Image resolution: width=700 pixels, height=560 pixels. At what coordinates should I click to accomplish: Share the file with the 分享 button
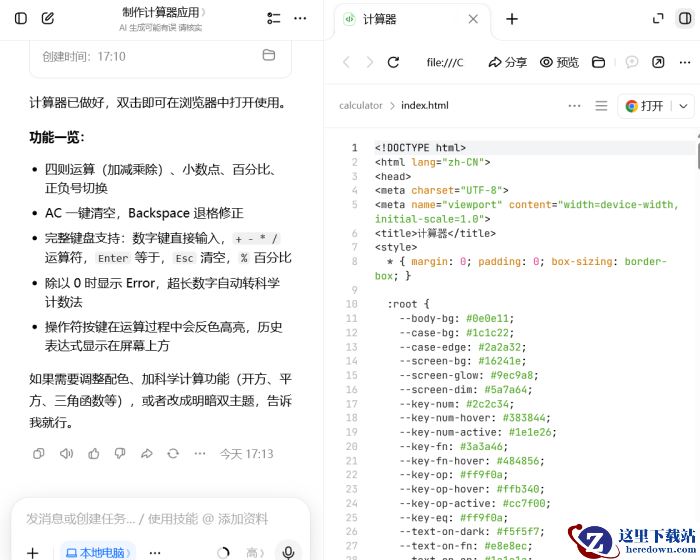(508, 62)
